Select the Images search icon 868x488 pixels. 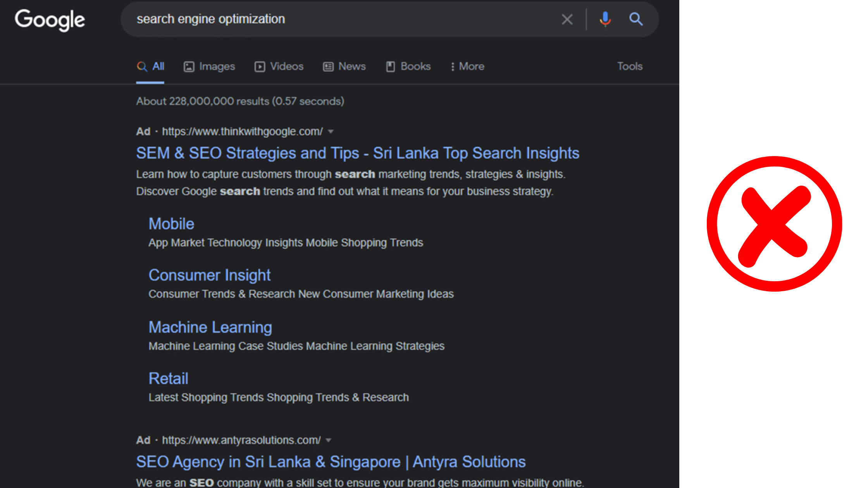point(189,66)
